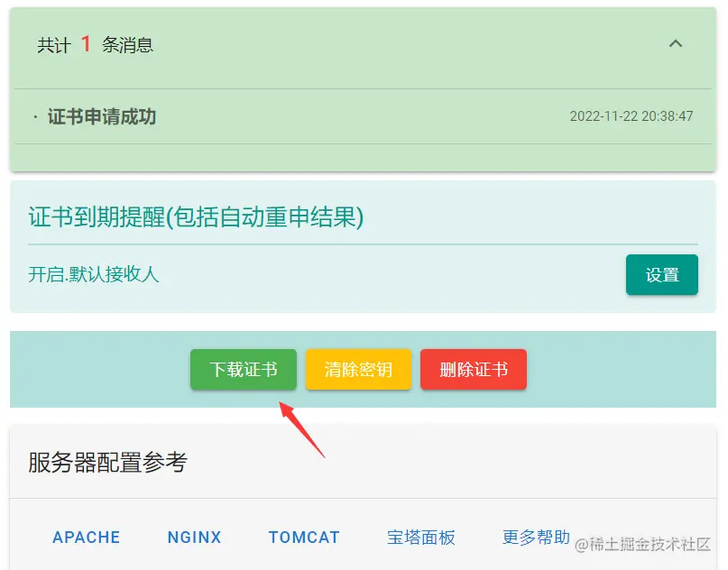Click the 2022-11-22 20:38:47 timestamp
The width and height of the screenshot is (728, 570).
pyautogui.click(x=631, y=116)
